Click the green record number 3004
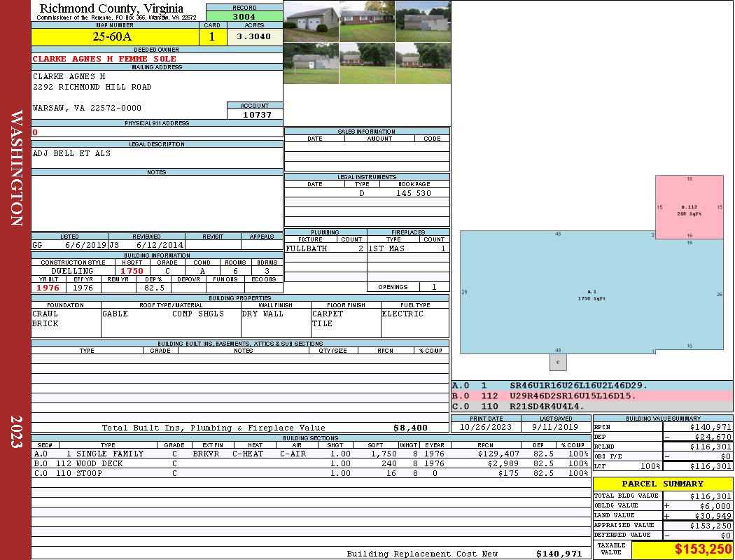The height and width of the screenshot is (560, 735). 244,16
